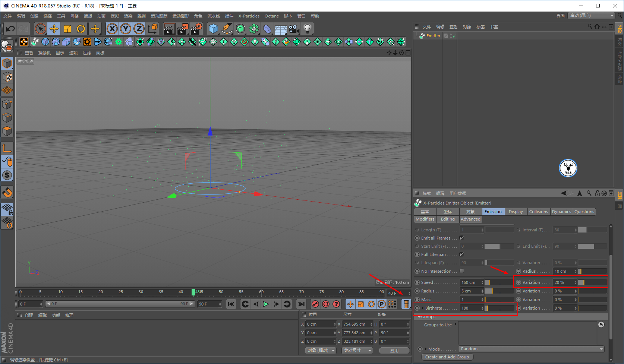The width and height of the screenshot is (624, 364).
Task: Click the attribute manager lock icon
Action: pyautogui.click(x=598, y=193)
